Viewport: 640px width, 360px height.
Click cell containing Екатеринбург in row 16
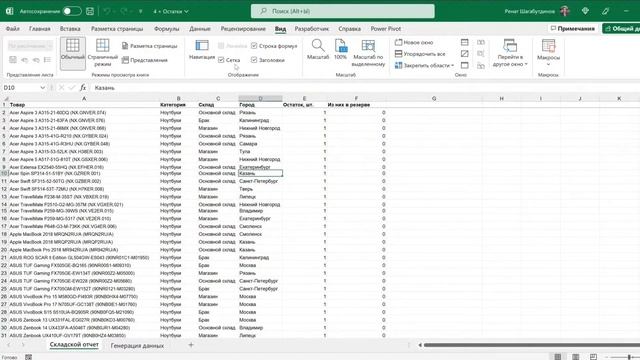[260, 219]
